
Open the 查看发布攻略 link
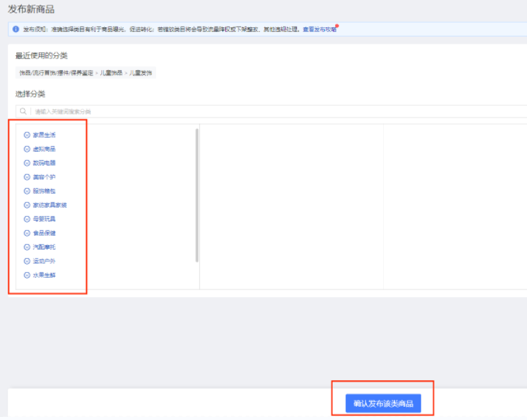click(319, 30)
